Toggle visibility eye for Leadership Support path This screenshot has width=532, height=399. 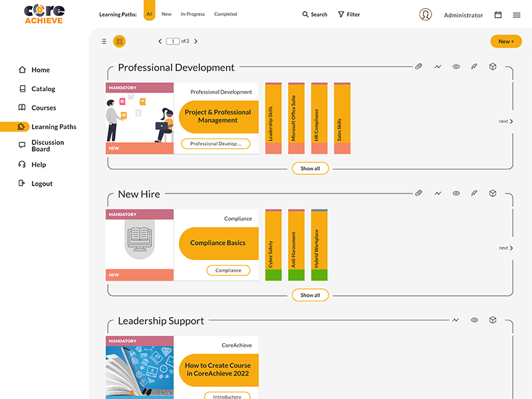[x=474, y=320]
